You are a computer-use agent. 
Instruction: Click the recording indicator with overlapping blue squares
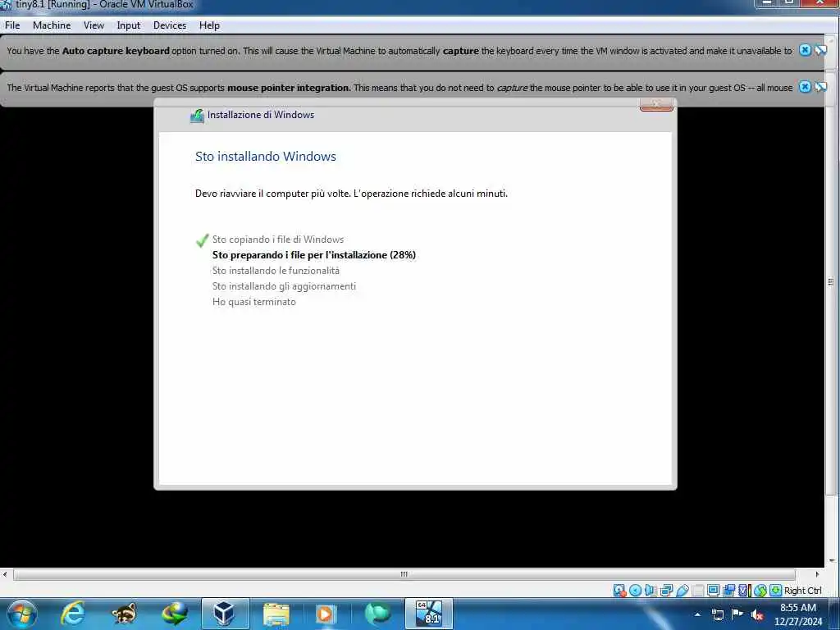pyautogui.click(x=728, y=591)
